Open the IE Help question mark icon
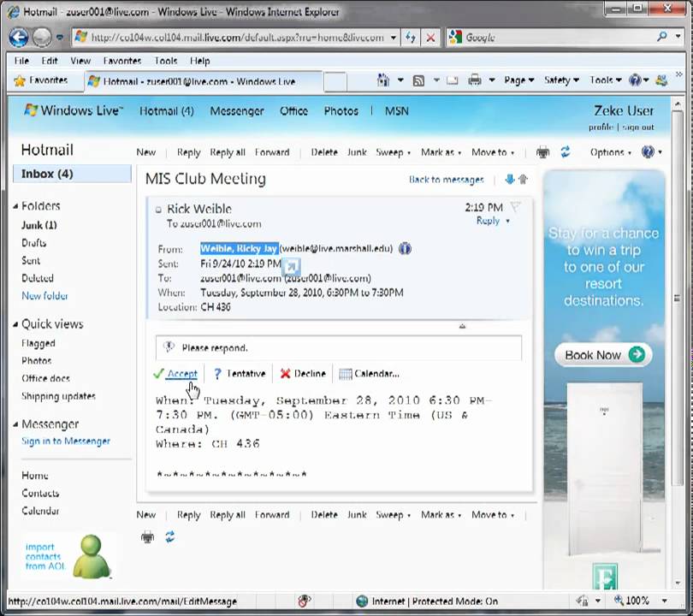Screen dimensions: 693x616 click(635, 80)
